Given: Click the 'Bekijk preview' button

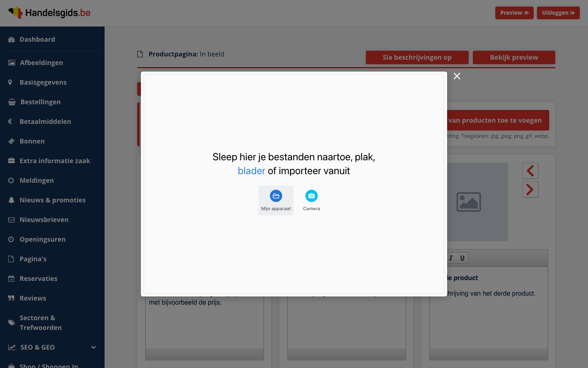Looking at the screenshot, I should point(514,57).
